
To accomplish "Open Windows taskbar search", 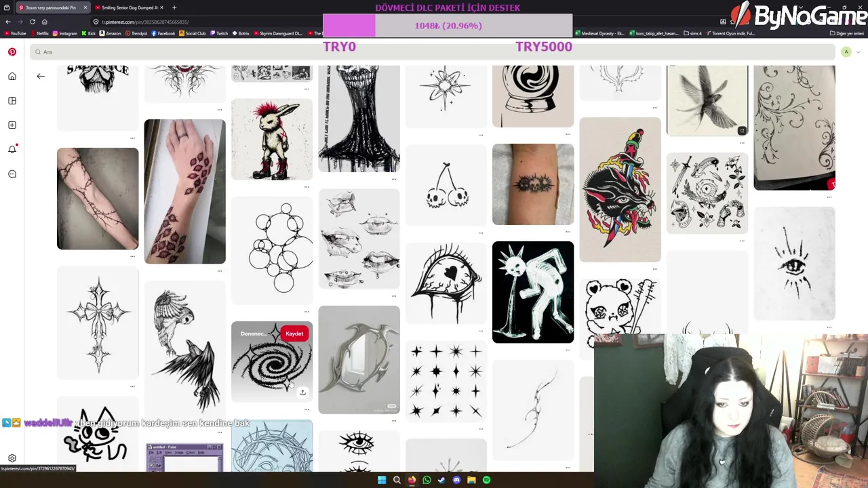I will pos(397,480).
